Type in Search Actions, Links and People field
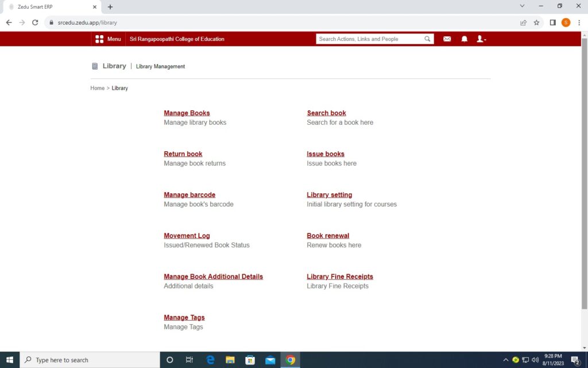The height and width of the screenshot is (368, 588). coord(370,39)
